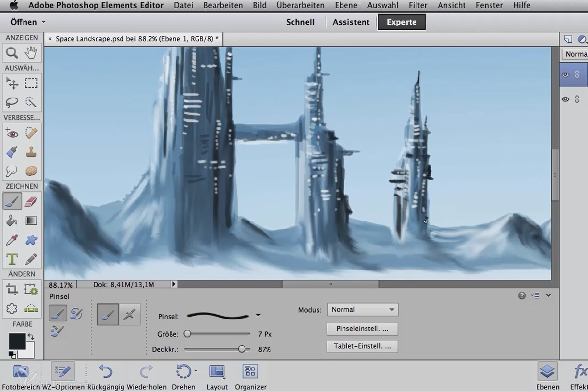Select the Clone Stamp tool
Screen dimensions: 588x392
[31, 152]
